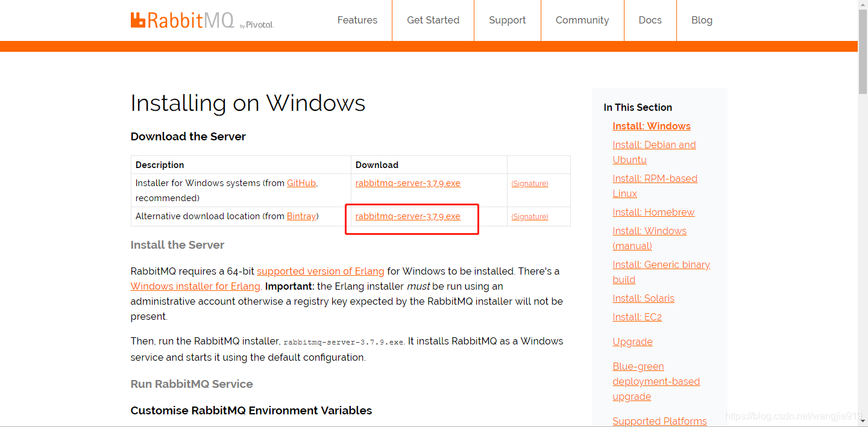Follow the GitHub link in the table
The image size is (868, 427).
(301, 183)
